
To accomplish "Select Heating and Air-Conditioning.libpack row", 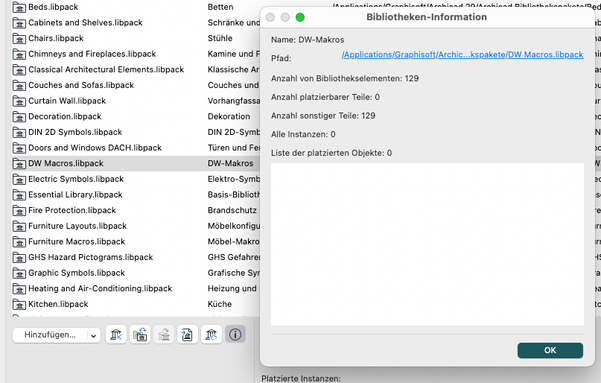I will point(100,289).
